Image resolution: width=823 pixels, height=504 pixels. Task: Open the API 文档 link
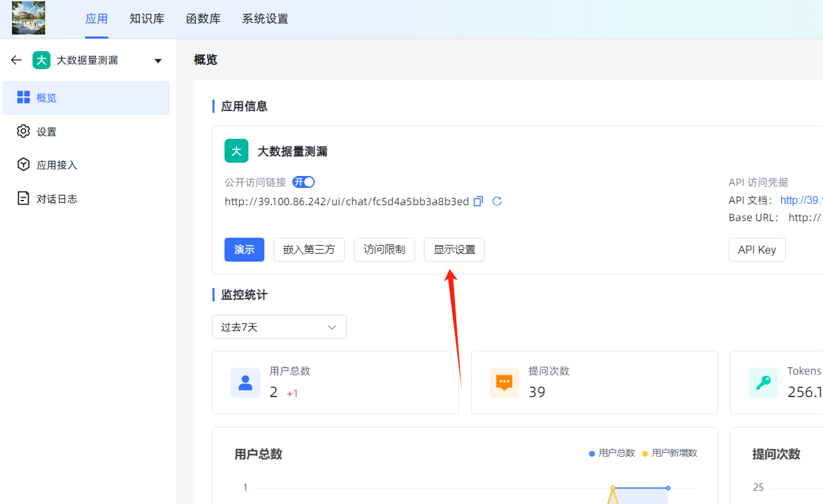click(802, 200)
